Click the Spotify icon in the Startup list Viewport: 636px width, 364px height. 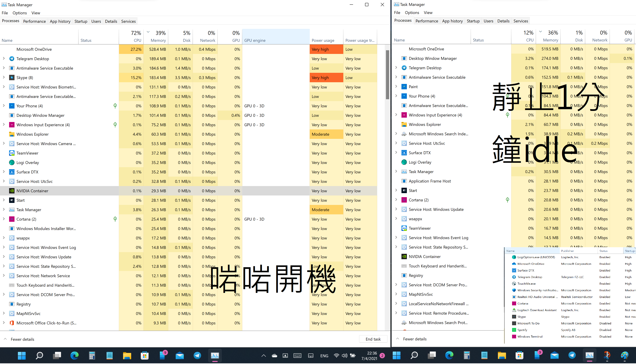(x=514, y=330)
